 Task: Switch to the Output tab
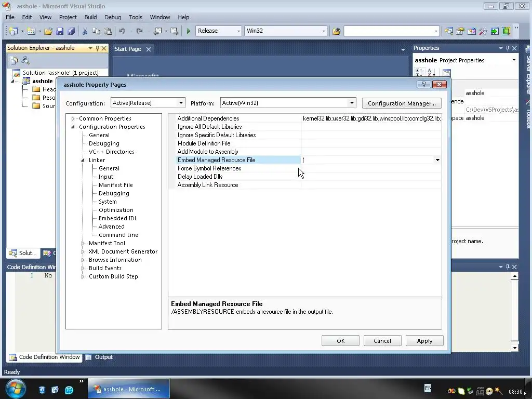99,357
